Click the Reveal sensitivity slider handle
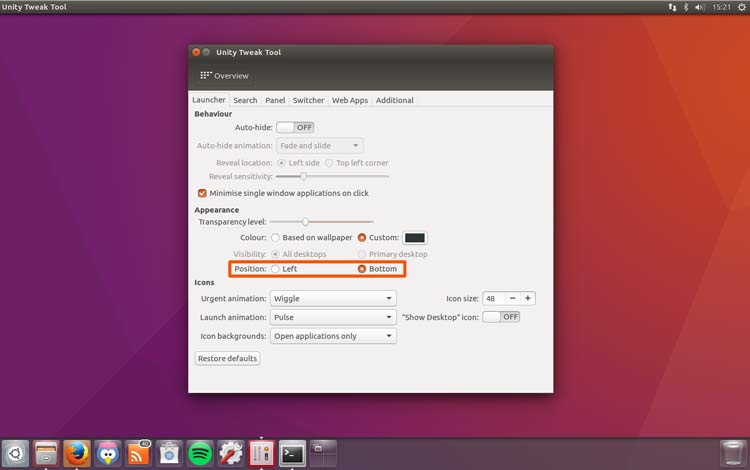Viewport: 750px width, 470px height. (303, 176)
